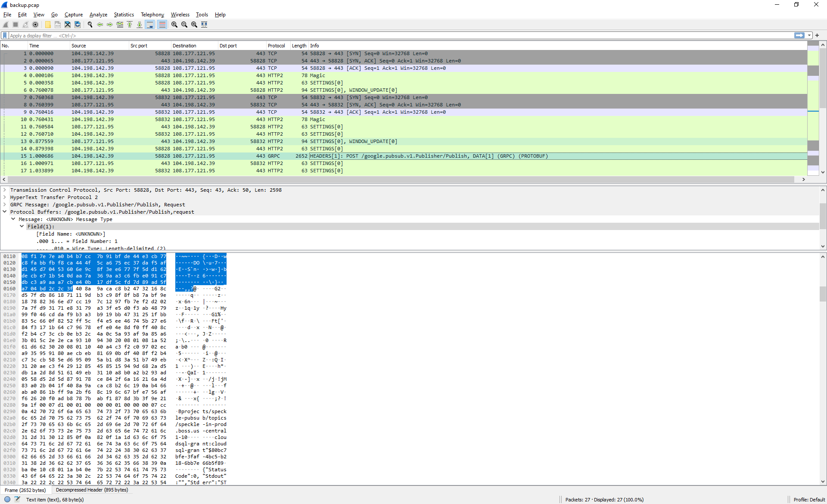Viewport: 827px width, 504px height.
Task: Click the Protocol column header
Action: click(276, 46)
